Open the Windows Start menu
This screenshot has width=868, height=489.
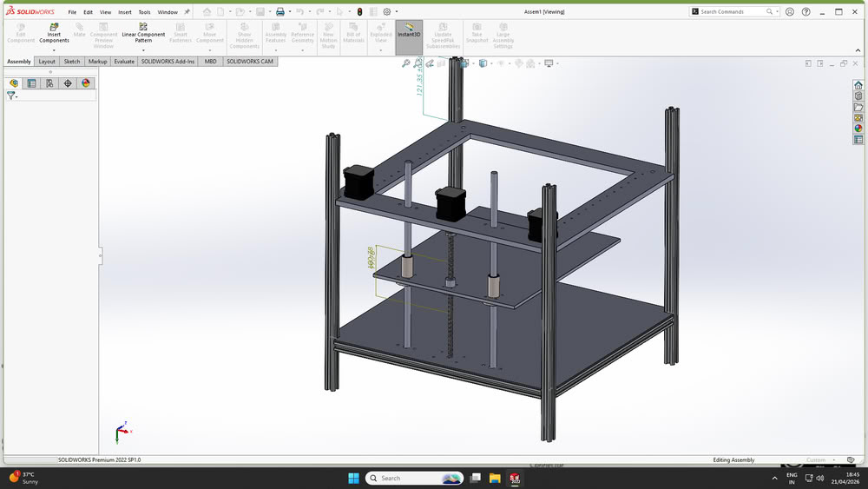click(x=353, y=478)
